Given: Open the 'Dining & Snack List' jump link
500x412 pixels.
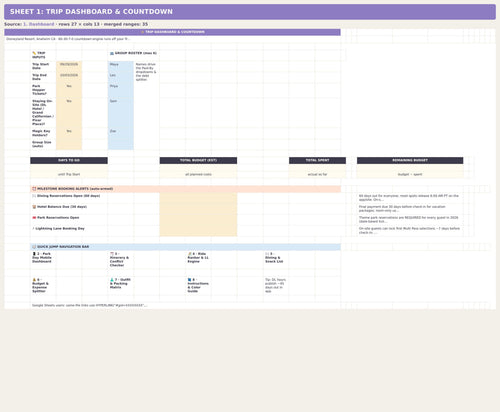Looking at the screenshot, I should [x=274, y=258].
